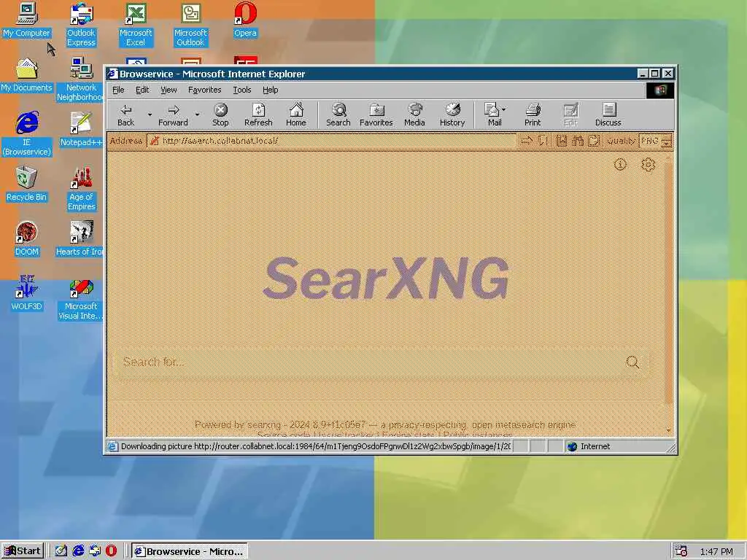Click the Browservice taskbar button
Image resolution: width=747 pixels, height=560 pixels.
[189, 551]
